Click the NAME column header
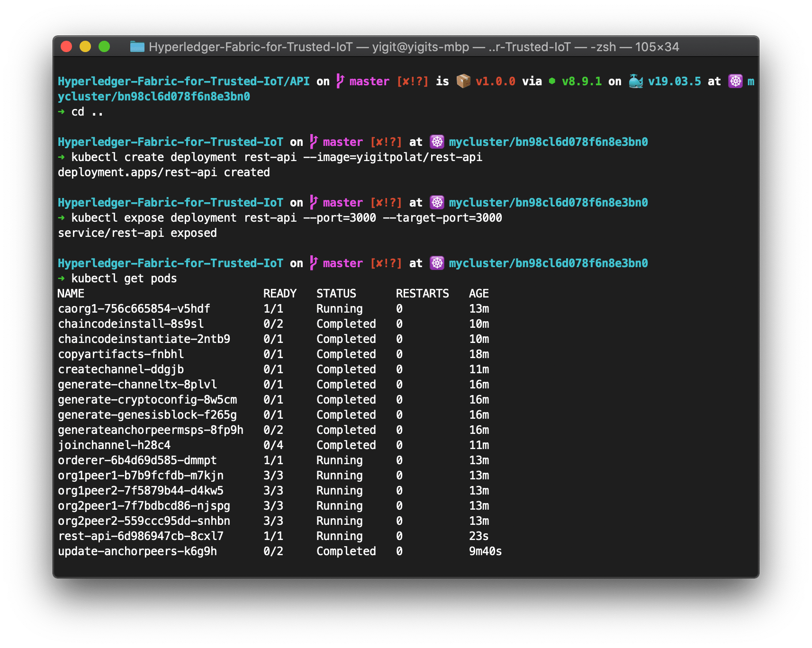 coord(71,294)
